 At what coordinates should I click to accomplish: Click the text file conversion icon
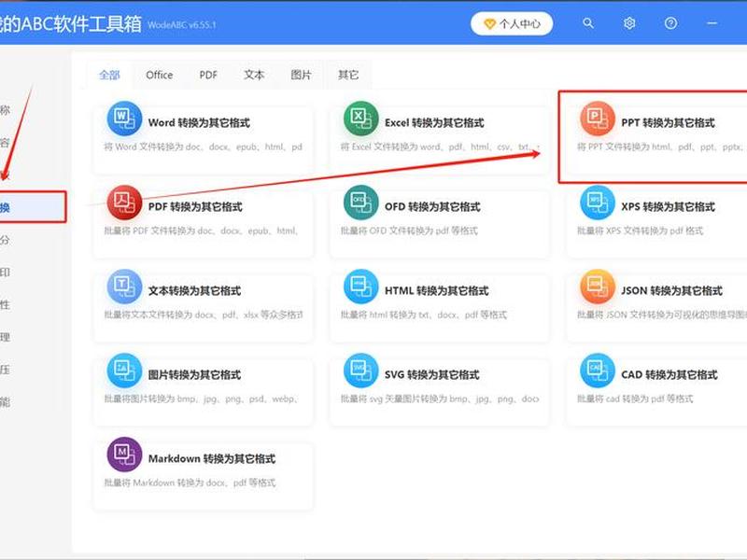point(124,287)
